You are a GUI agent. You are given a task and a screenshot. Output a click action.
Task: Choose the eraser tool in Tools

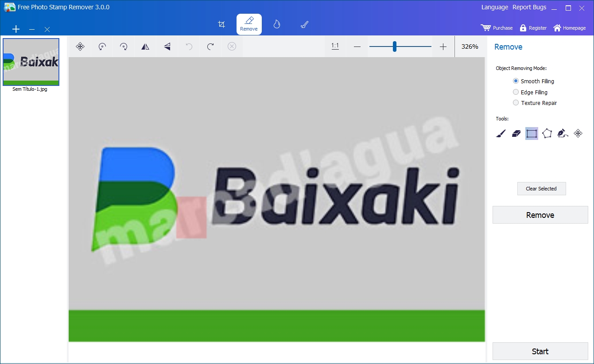pos(516,133)
